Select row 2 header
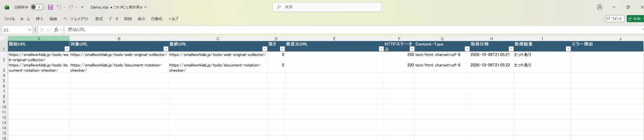The width and height of the screenshot is (644, 140). click(4, 57)
